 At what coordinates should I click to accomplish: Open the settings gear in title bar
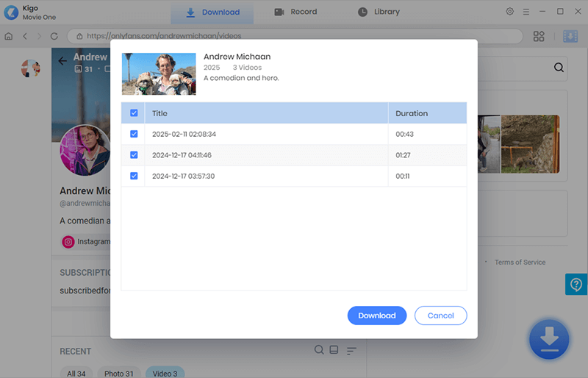pyautogui.click(x=509, y=12)
